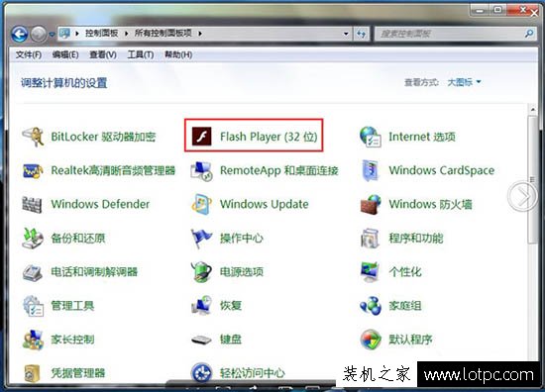Image resolution: width=545 pixels, height=392 pixels.
Task: Expand arrow after 所有控制面板项 breadcrumb
Action: 200,34
